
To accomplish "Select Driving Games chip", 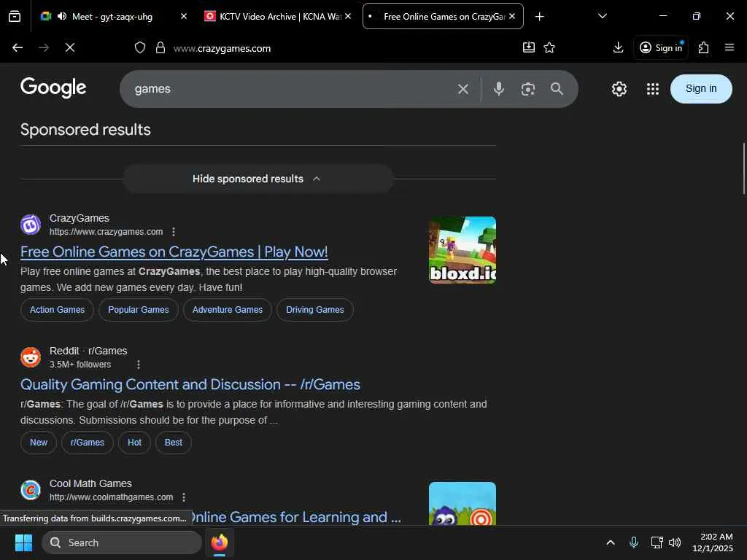I will 315,309.
